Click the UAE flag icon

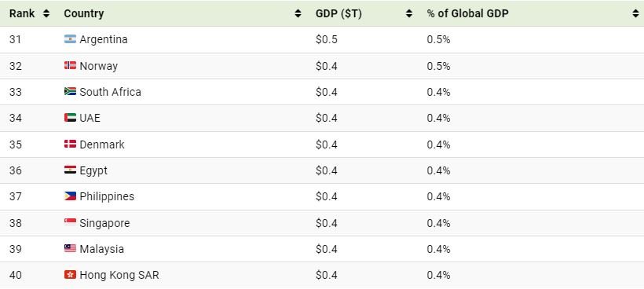click(x=70, y=118)
